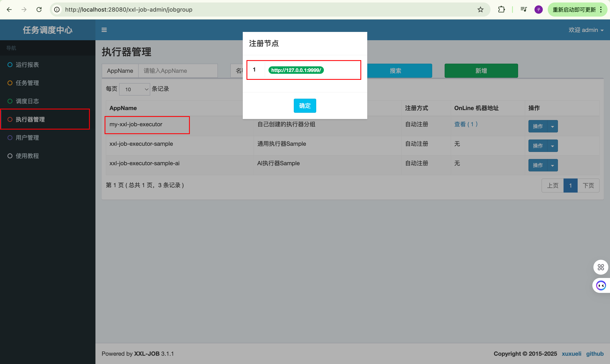Image resolution: width=610 pixels, height=364 pixels.
Task: Open the 使用教程 sidebar menu
Action: click(x=48, y=156)
